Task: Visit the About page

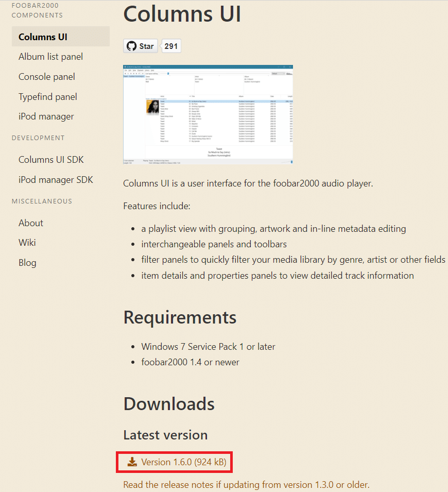Action: [x=31, y=223]
